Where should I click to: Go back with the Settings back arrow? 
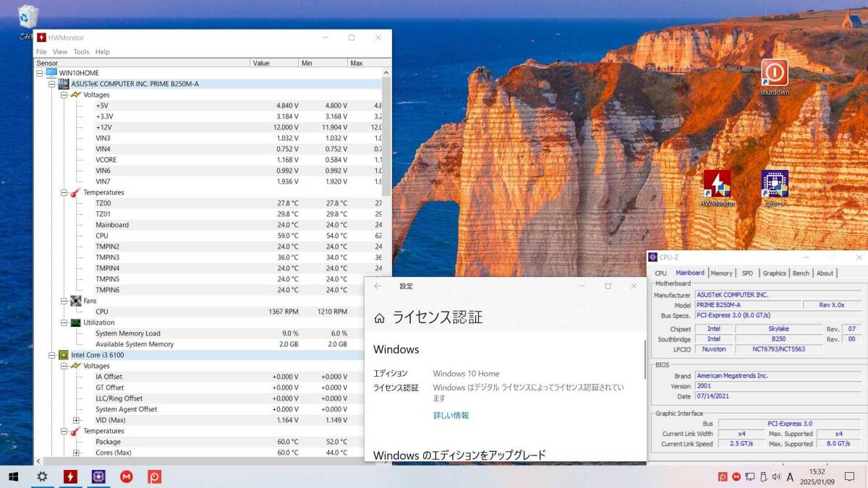click(378, 286)
